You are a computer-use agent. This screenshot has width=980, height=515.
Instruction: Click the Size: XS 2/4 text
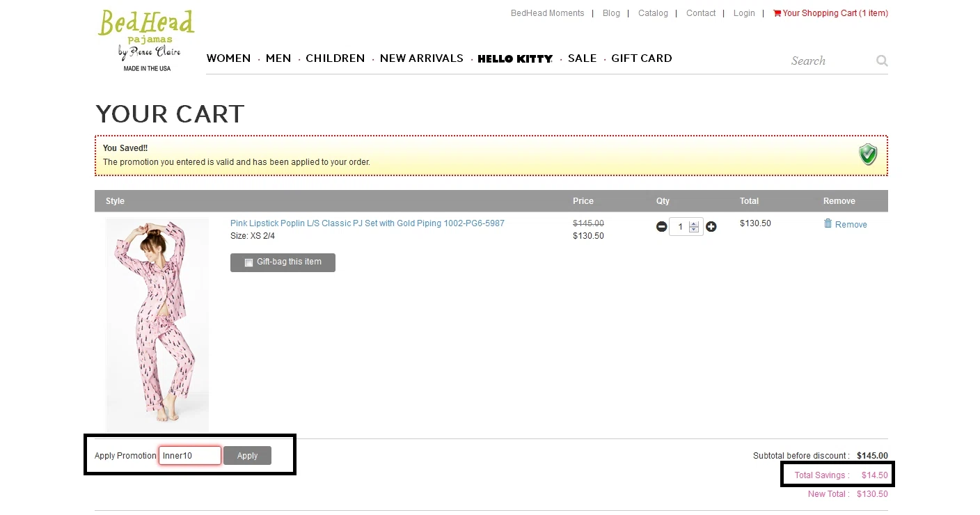[253, 236]
